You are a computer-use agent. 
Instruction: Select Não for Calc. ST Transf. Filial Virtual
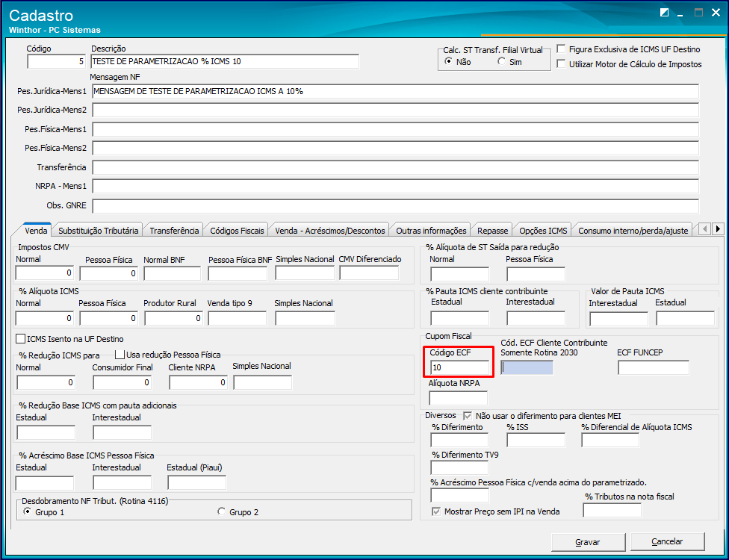449,61
